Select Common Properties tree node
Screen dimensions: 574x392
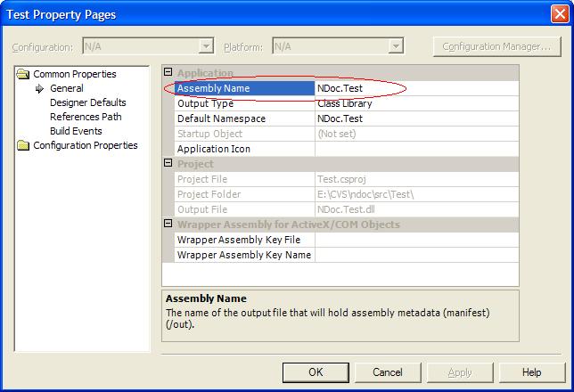tap(75, 74)
